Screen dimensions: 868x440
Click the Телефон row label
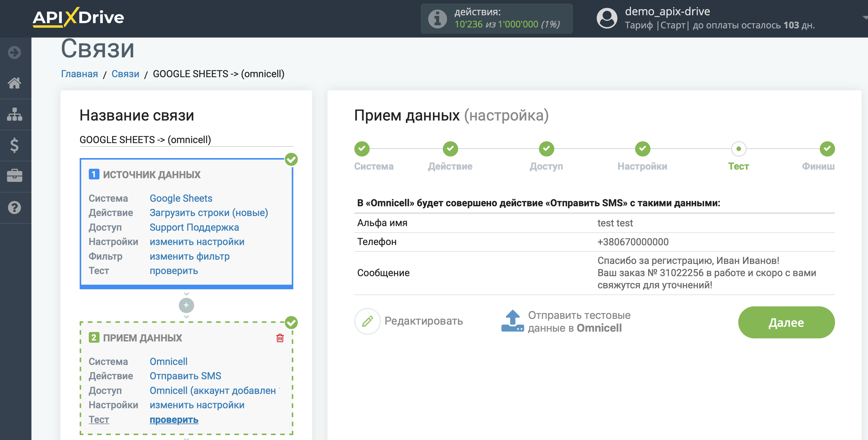tap(377, 242)
